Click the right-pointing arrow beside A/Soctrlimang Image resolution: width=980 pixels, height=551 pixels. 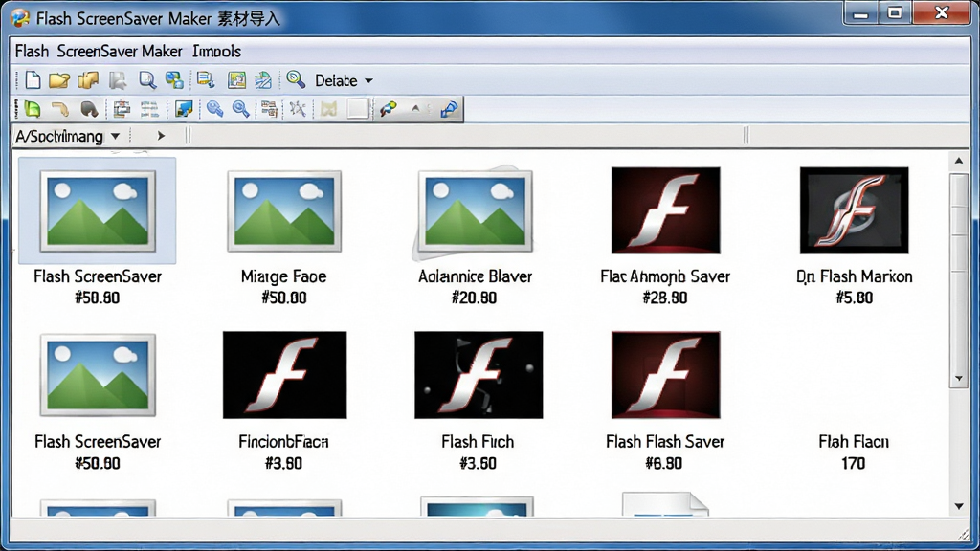point(161,136)
